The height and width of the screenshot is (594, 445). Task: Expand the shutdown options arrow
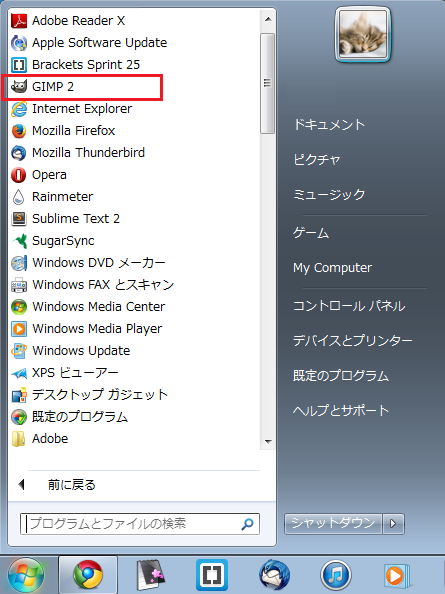(x=393, y=524)
